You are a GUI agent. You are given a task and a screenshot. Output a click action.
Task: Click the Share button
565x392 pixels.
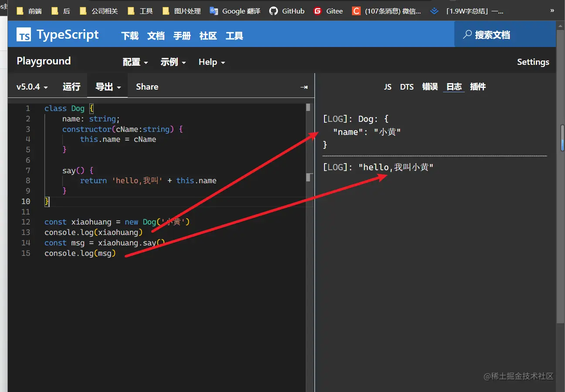coord(147,87)
